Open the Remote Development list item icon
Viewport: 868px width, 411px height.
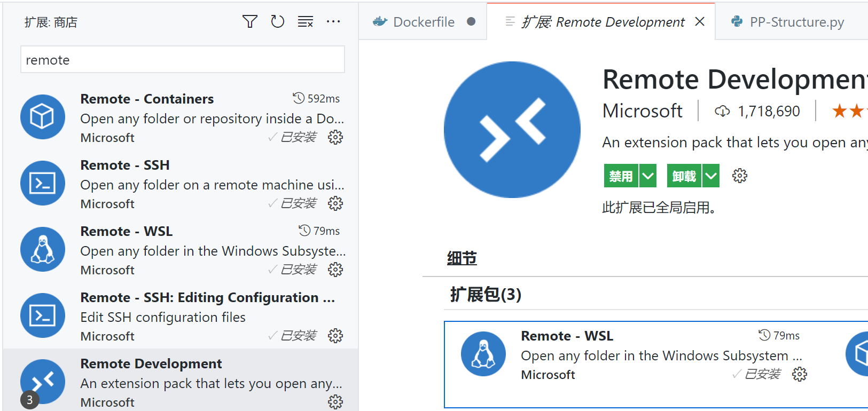pos(43,382)
